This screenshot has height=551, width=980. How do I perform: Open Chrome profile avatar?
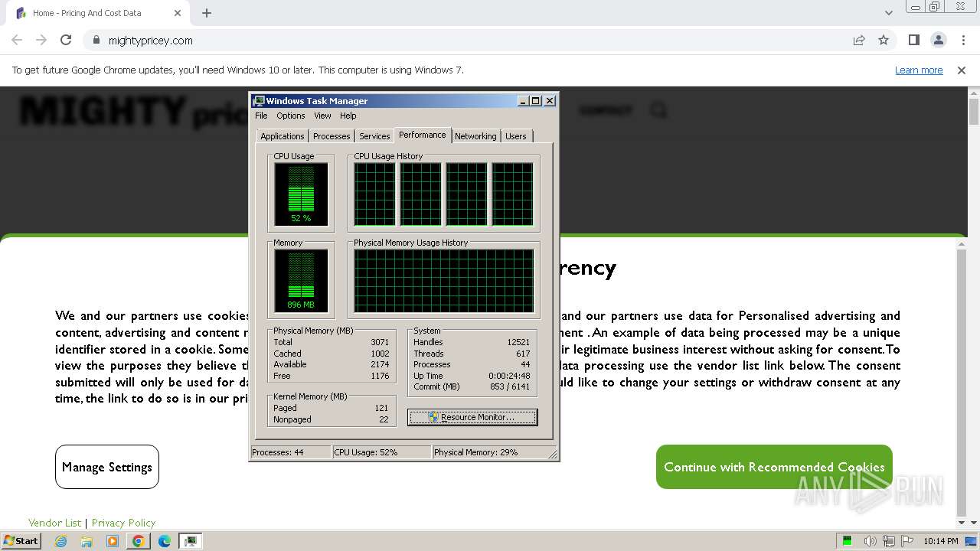pos(939,41)
